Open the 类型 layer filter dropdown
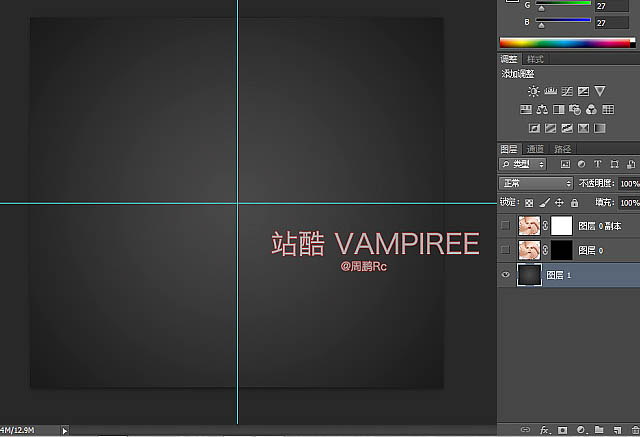 (522, 164)
